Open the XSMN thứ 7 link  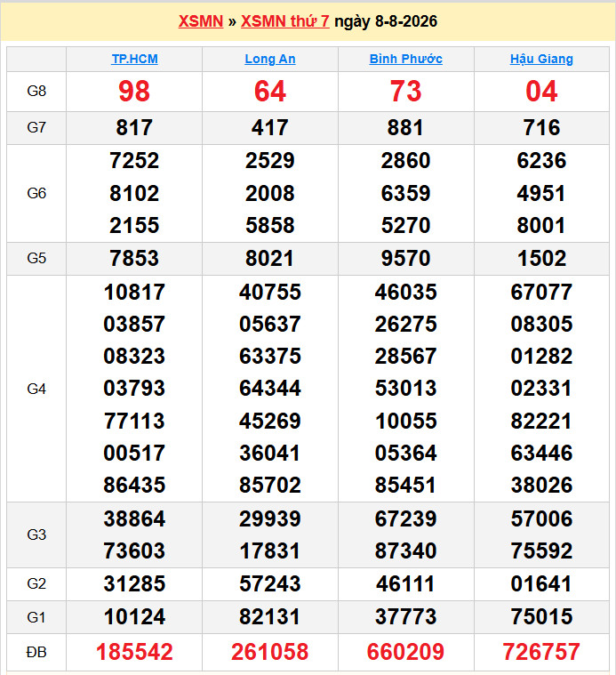point(284,21)
